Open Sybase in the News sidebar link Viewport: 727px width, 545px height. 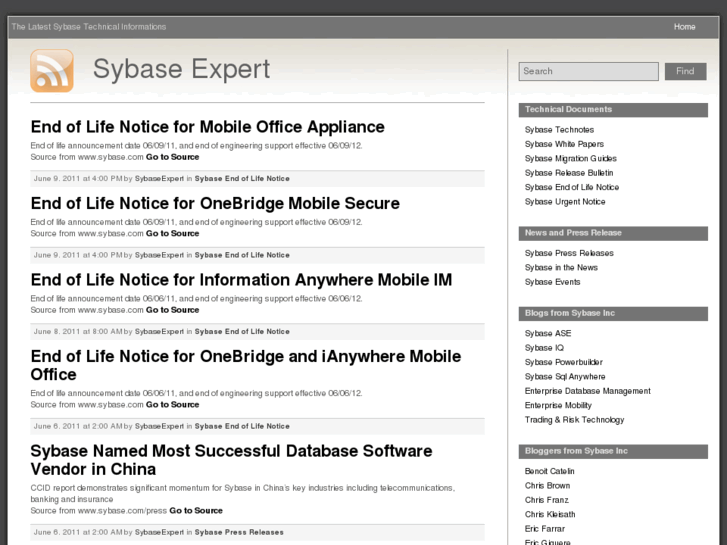click(561, 268)
